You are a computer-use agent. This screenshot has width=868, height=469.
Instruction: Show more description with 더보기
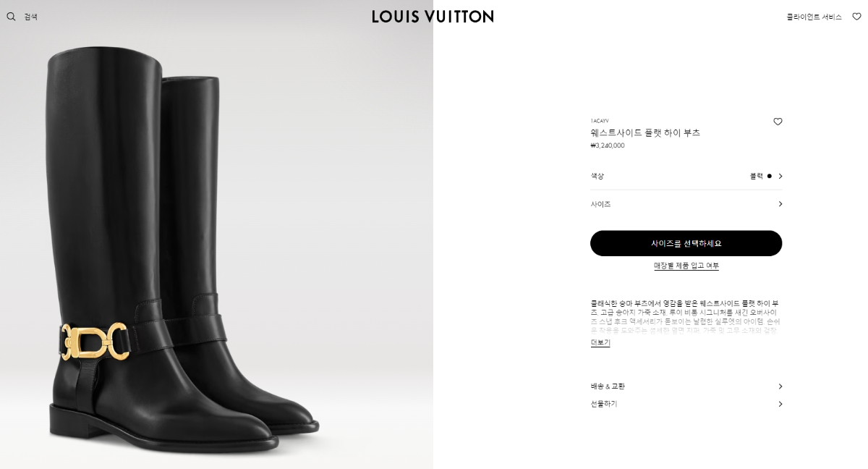tap(600, 343)
